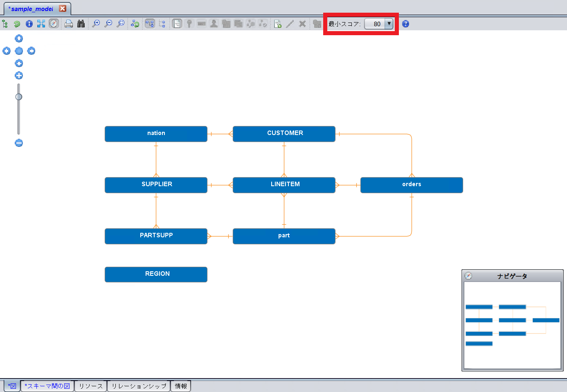This screenshot has height=392, width=567.
Task: Click the ナビゲータ panel compass icon
Action: [468, 276]
